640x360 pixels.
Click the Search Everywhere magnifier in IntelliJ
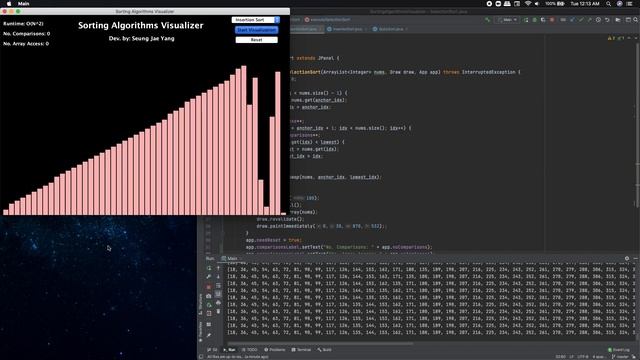click(636, 20)
